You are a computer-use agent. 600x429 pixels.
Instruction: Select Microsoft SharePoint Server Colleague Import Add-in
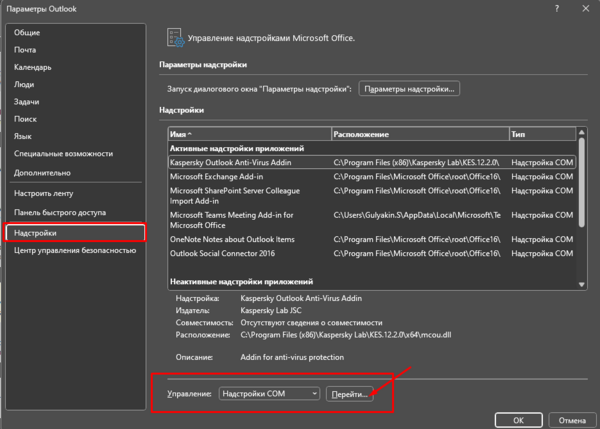point(372,196)
